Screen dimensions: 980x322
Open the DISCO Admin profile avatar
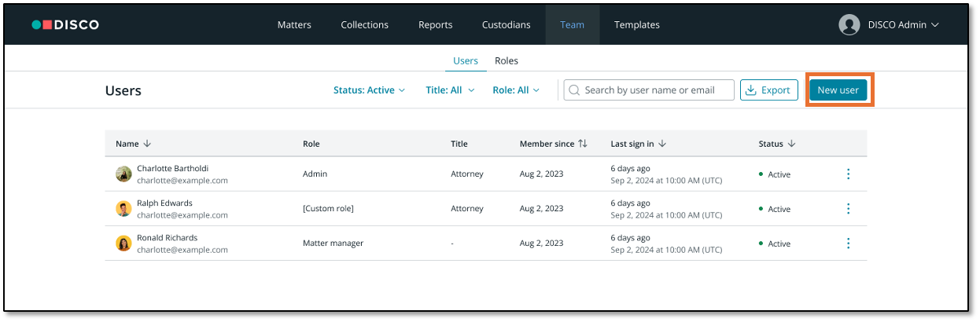click(x=849, y=24)
